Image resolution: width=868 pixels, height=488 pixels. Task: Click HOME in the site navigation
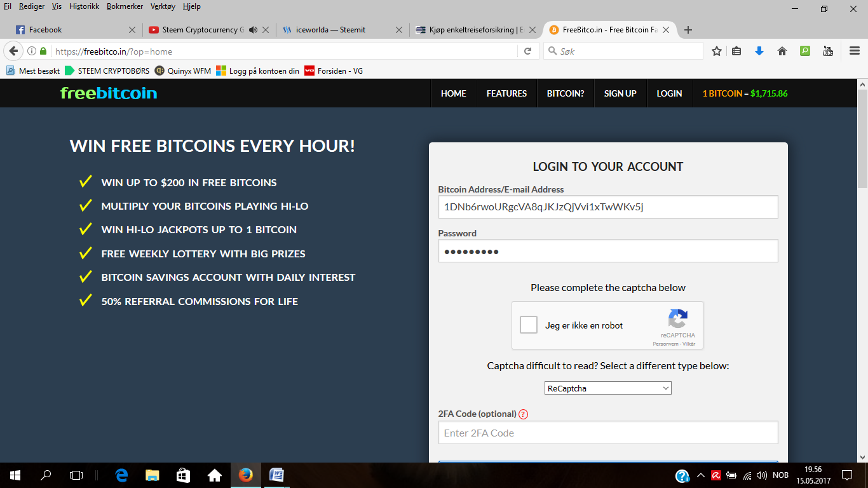coord(454,93)
